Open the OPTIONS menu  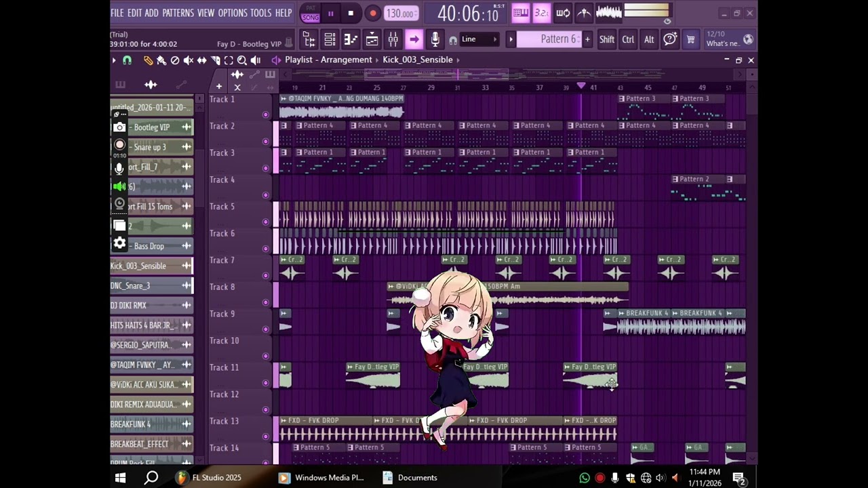pyautogui.click(x=233, y=13)
